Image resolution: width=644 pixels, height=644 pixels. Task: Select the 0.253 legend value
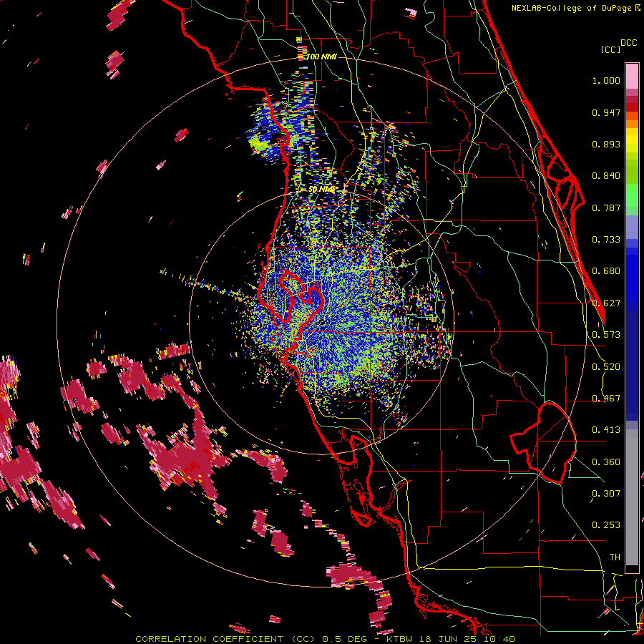click(606, 525)
